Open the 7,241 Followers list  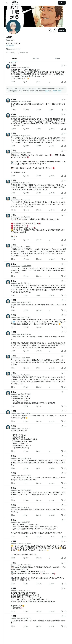23,53
